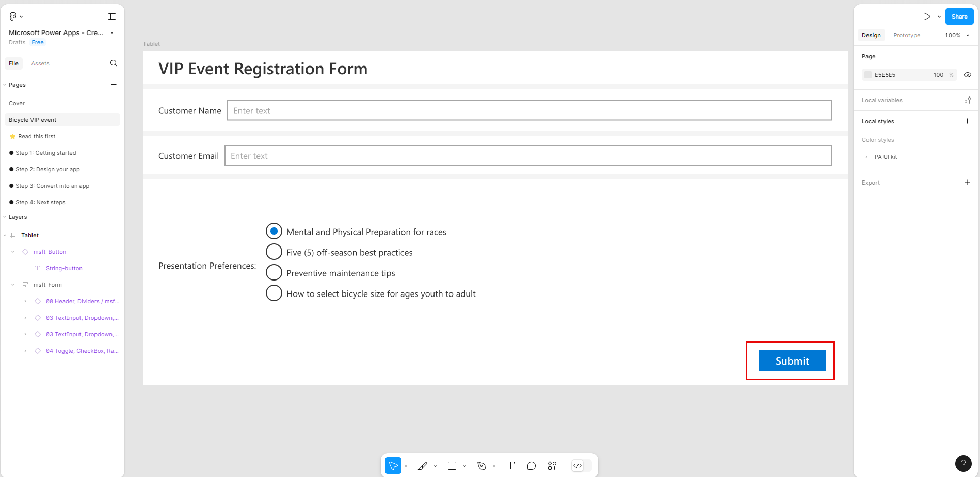Search the file with magnifier icon

point(114,63)
